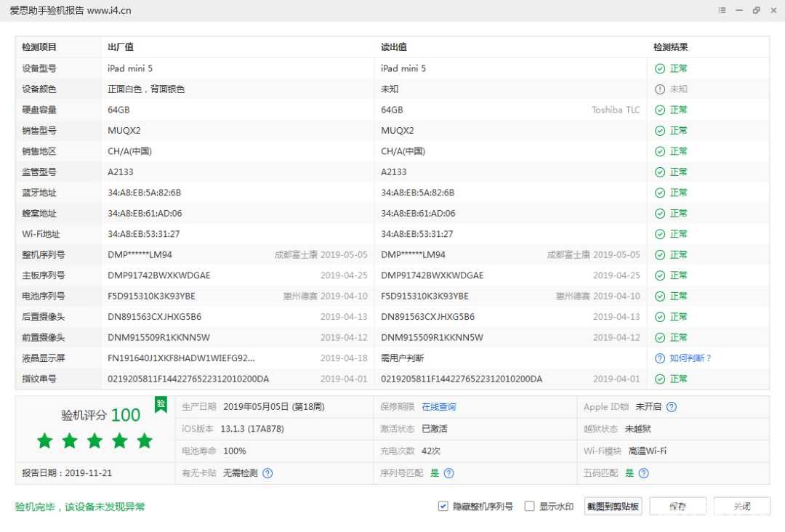Open the list menu icon in title bar
This screenshot has width=785, height=532.
tap(722, 10)
